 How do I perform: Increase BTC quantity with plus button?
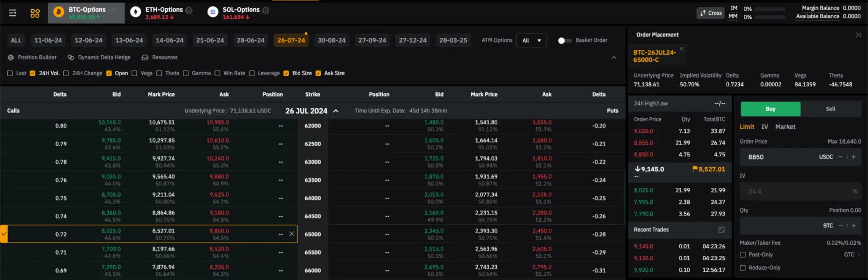854,226
